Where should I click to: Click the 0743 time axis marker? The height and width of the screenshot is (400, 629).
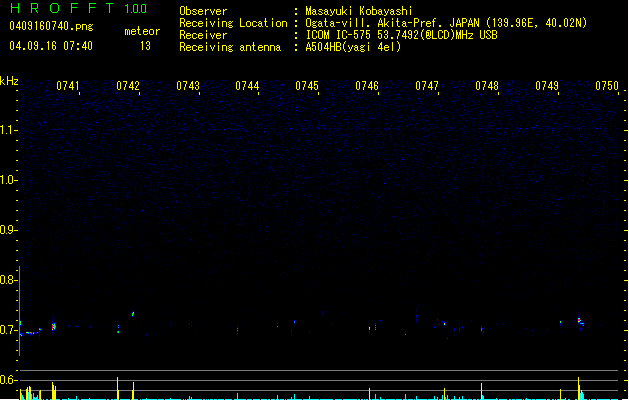point(188,86)
